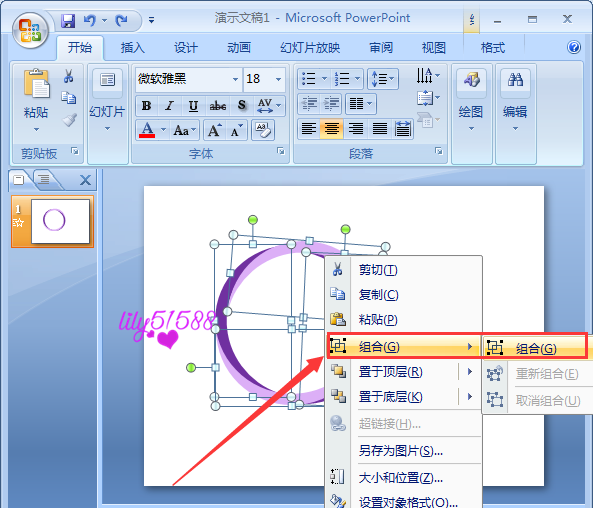
Task: Customize the Quick Access Toolbar dropdown
Action: [151, 20]
